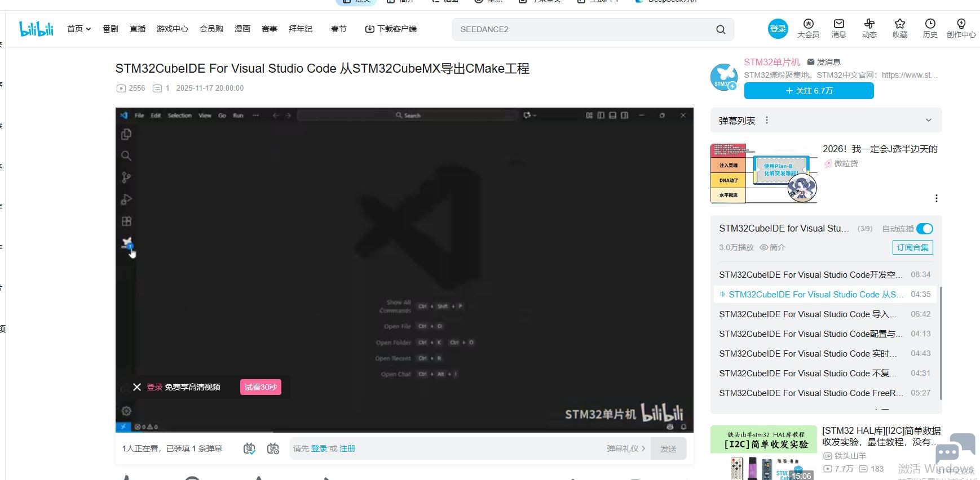Play episode 导入… 06:42
The image size is (980, 480).
click(x=825, y=314)
